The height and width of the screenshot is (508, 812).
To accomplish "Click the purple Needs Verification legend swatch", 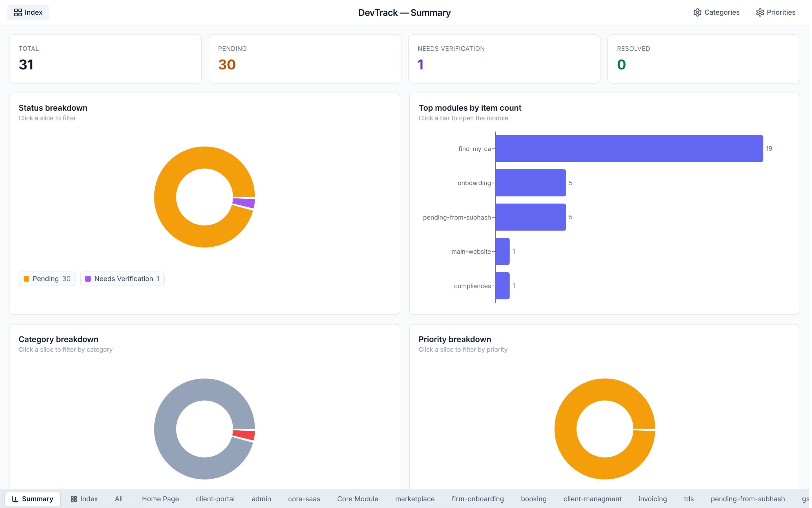I will [88, 279].
